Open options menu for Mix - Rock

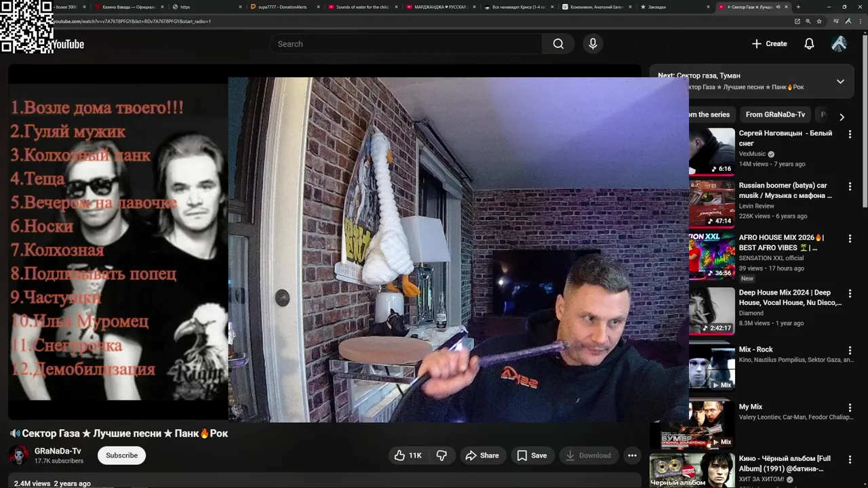coord(850,350)
